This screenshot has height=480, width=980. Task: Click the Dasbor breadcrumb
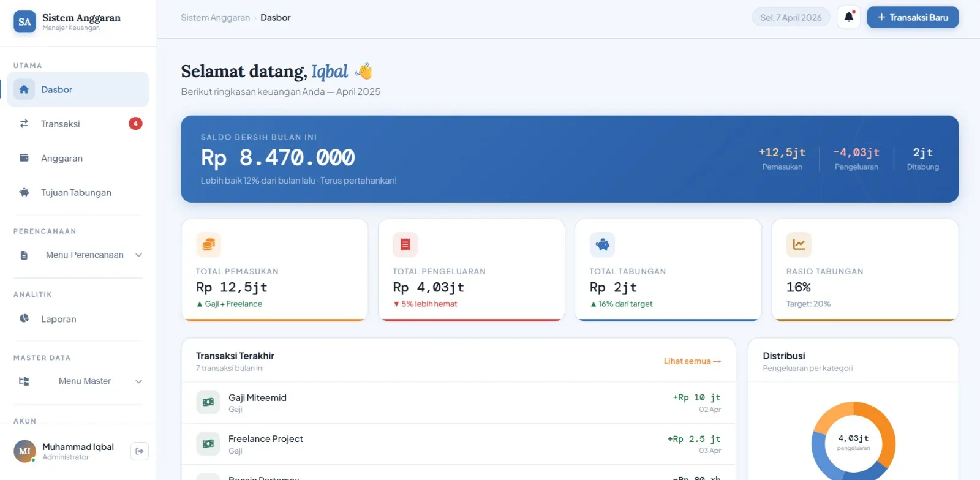[276, 18]
